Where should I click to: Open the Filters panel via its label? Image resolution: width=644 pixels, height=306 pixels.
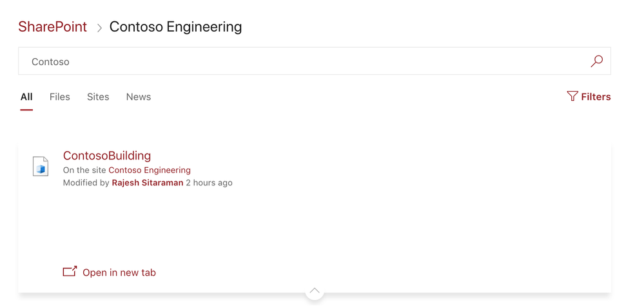(596, 97)
